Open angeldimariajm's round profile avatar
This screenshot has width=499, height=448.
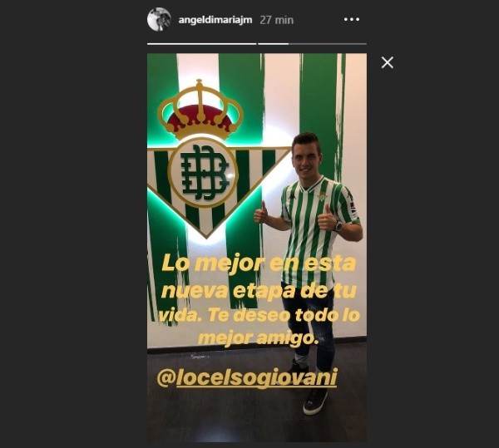tap(159, 19)
